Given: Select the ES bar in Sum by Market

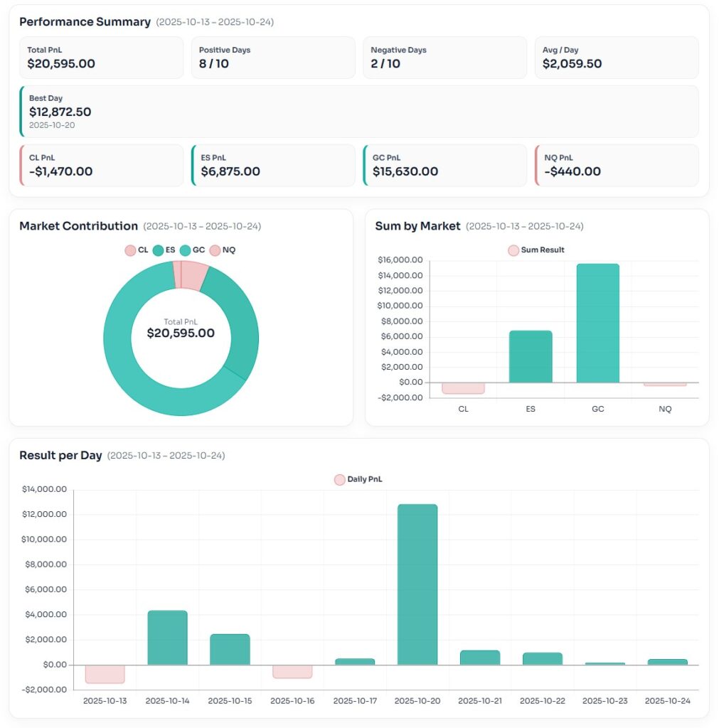Looking at the screenshot, I should pos(531,357).
